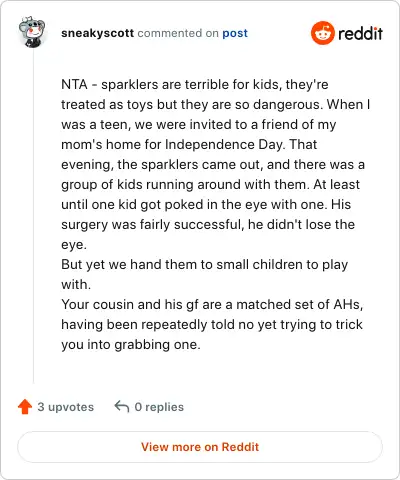Image resolution: width=400 pixels, height=480 pixels.
Task: Follow the blue 'post' link
Action: (235, 33)
